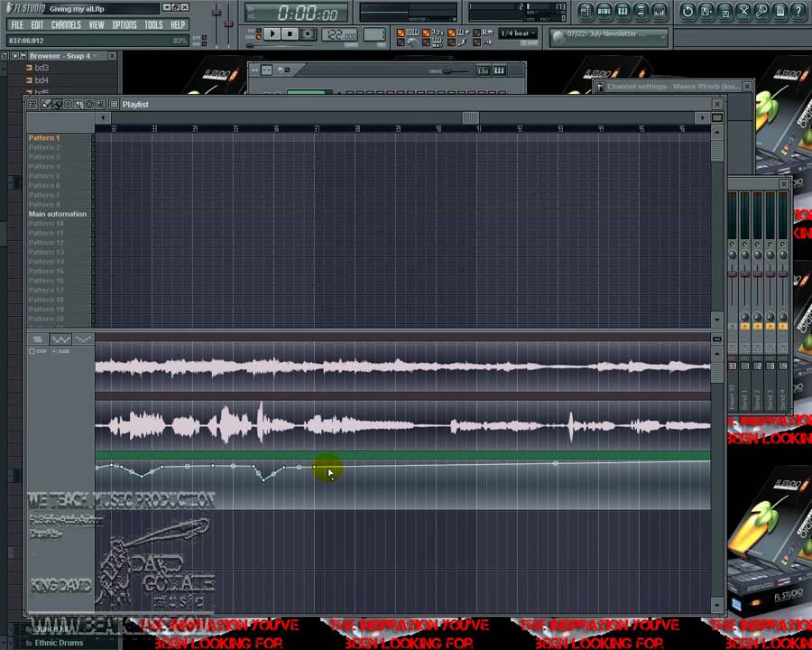The height and width of the screenshot is (650, 812).
Task: Expand the Ethnic Drums folder in Browser
Action: pyautogui.click(x=59, y=643)
